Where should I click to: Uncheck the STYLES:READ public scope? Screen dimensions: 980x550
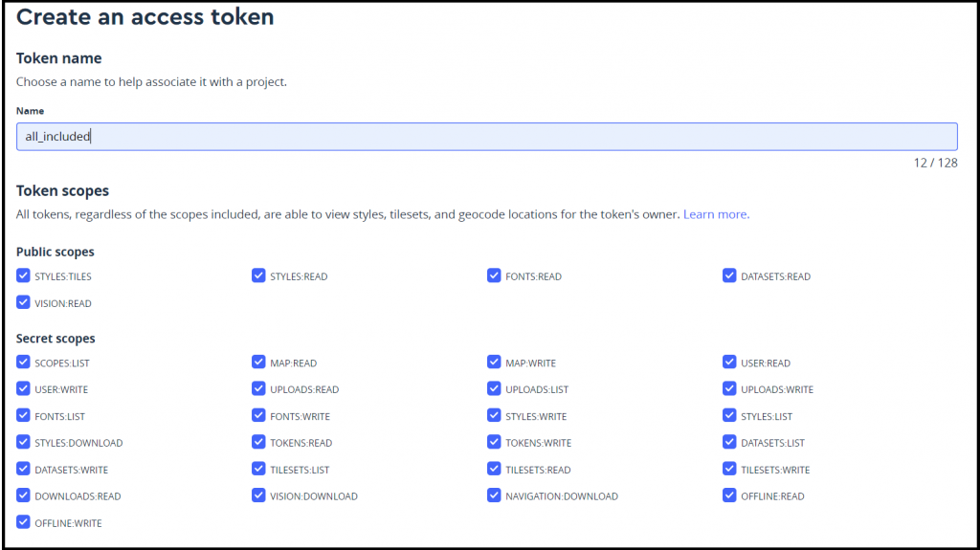[258, 275]
